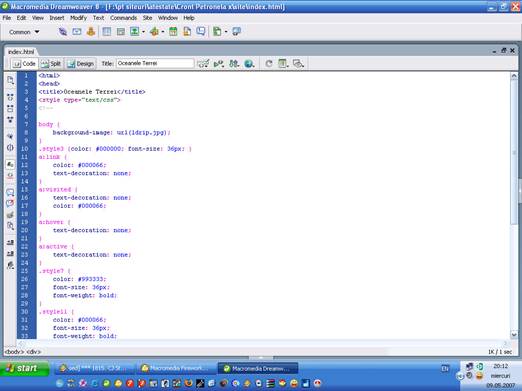Select the <body> tag in the tag selector
The height and width of the screenshot is (391, 522).
click(x=14, y=352)
